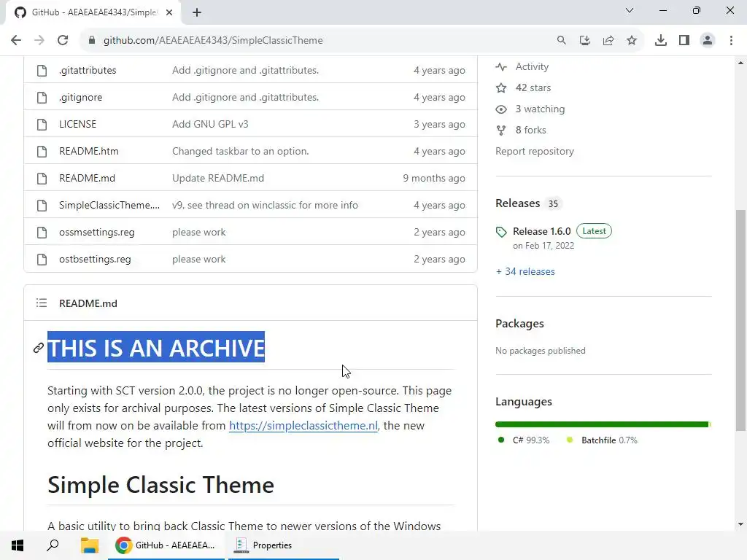The image size is (747, 560).
Task: Click the file icon beside ostbsettings.reg
Action: (42, 260)
